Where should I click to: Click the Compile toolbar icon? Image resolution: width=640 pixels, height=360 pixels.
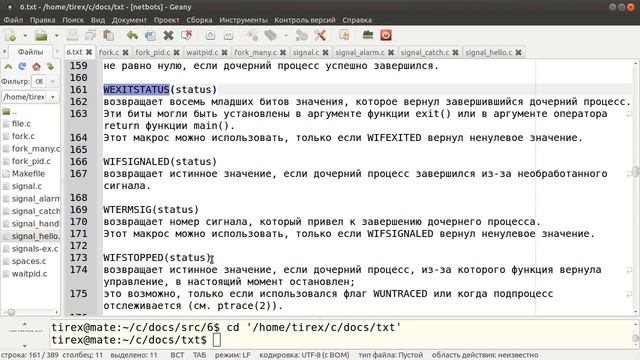coord(252,36)
